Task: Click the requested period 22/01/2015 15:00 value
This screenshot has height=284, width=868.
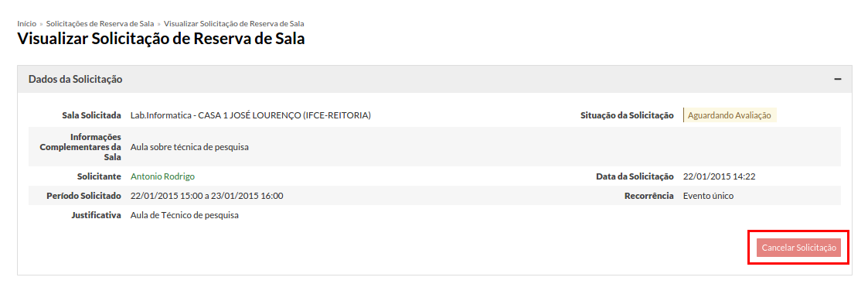Action: point(207,196)
